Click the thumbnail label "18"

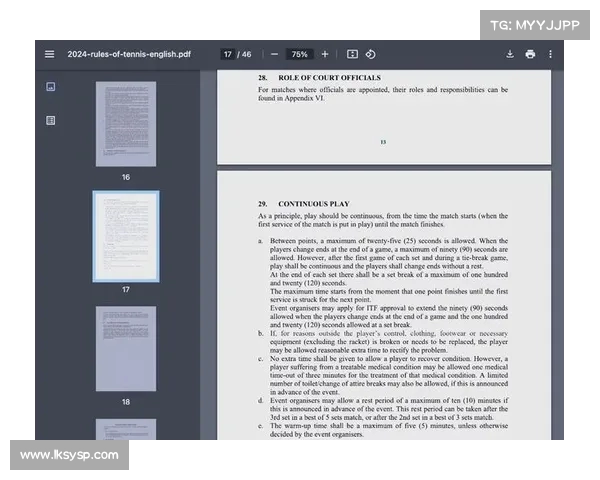click(x=126, y=402)
